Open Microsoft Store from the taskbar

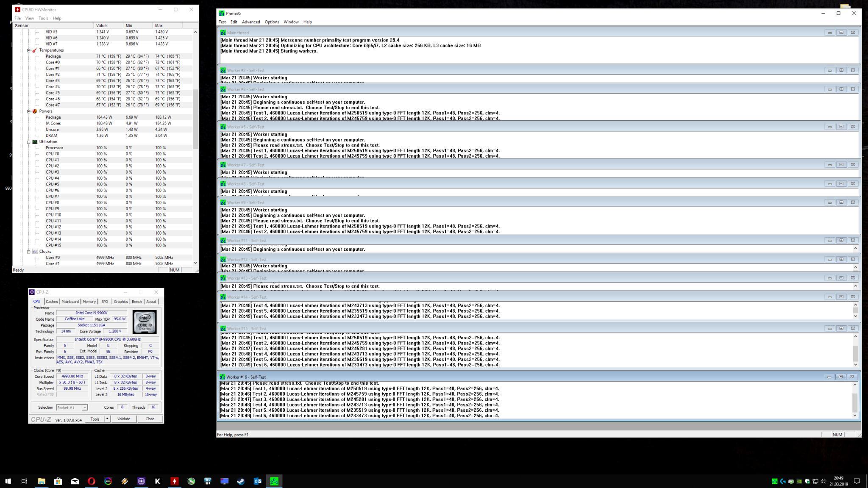[58, 481]
